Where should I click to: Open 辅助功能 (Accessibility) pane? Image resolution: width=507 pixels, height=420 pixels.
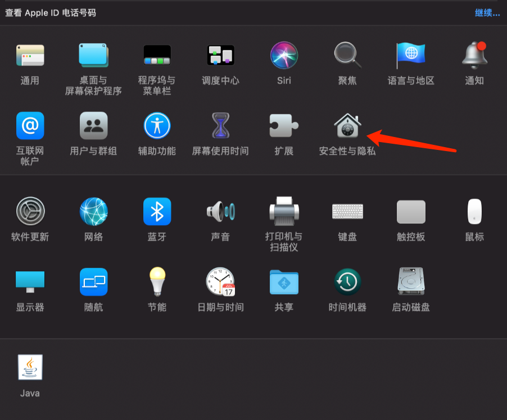point(157,126)
